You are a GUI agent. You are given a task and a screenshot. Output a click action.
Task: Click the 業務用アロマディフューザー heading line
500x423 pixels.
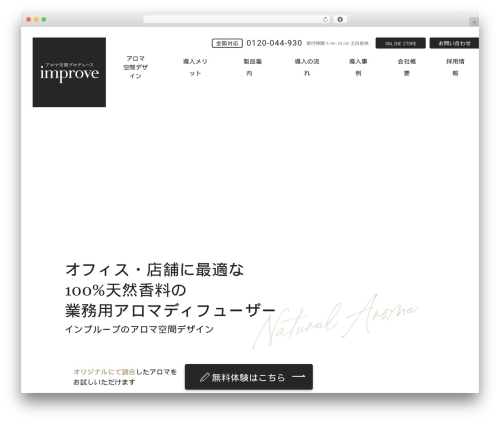170,311
